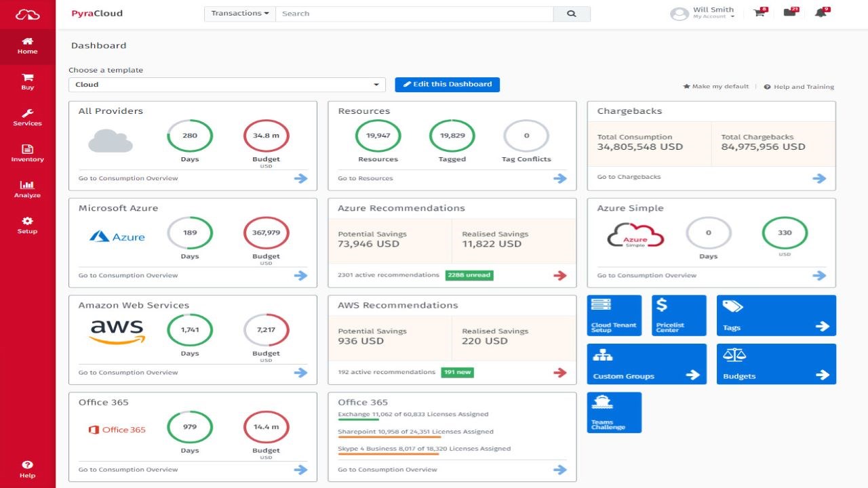Click Go to Consumption Overview in All Providers

128,178
